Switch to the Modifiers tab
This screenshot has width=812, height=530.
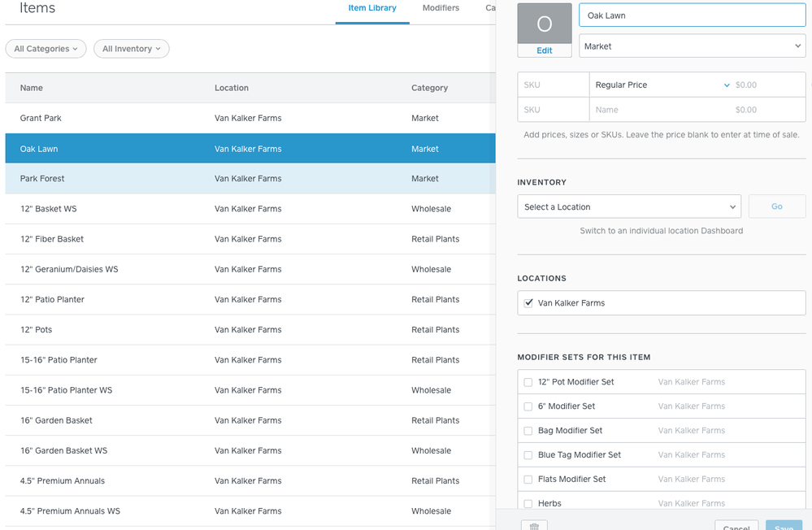click(x=441, y=8)
